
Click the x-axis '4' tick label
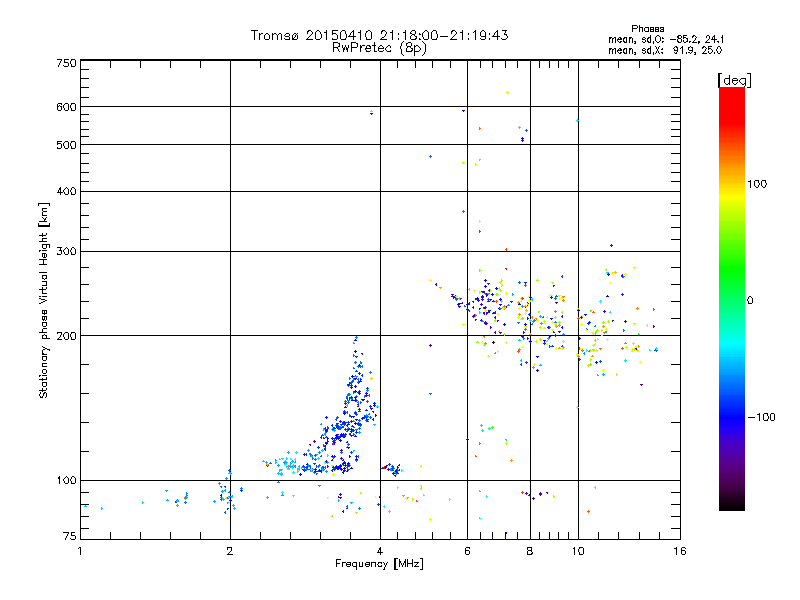tap(380, 551)
